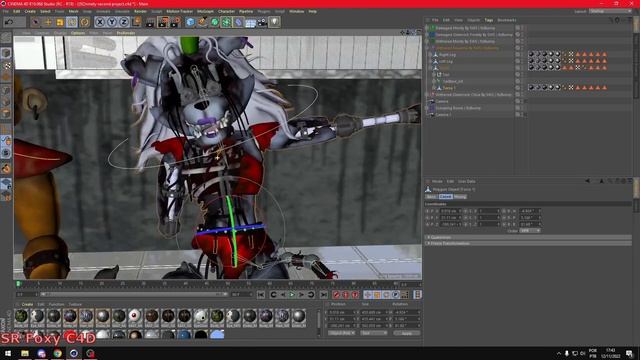Click the green current-frame marker
The width and height of the screenshot is (640, 360).
tap(18, 284)
